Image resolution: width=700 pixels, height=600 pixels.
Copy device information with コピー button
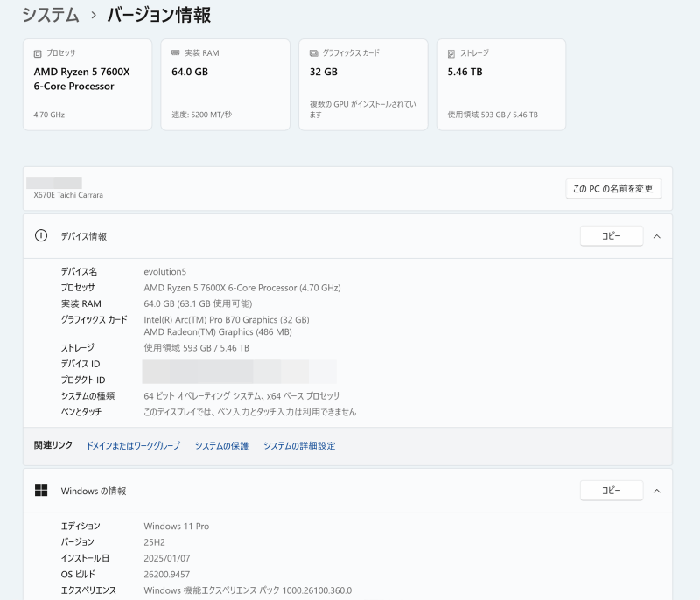pos(612,236)
